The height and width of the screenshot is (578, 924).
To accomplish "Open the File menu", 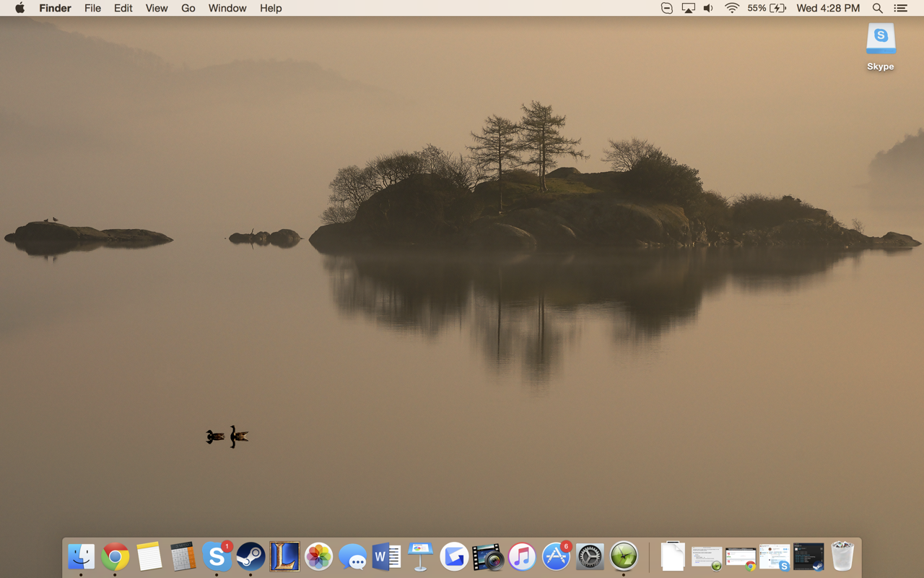I will (92, 8).
